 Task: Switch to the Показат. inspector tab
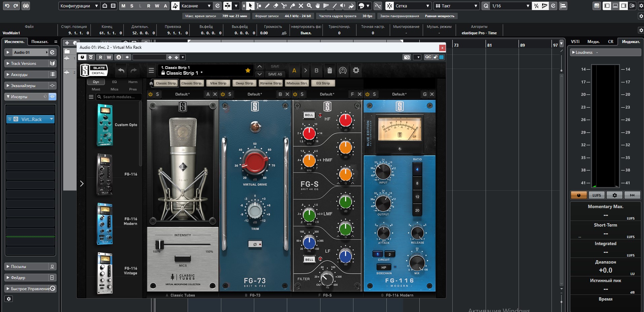pos(40,42)
